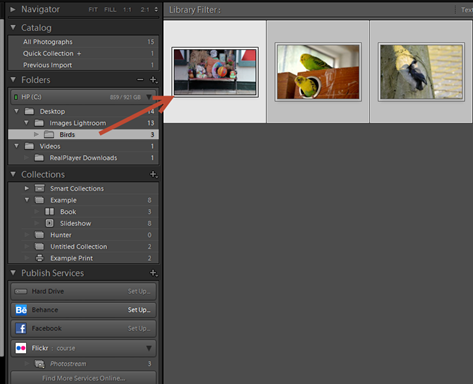Open the Navigator zoom ratio stepper arrows
This screenshot has height=384, width=473.
(x=156, y=10)
